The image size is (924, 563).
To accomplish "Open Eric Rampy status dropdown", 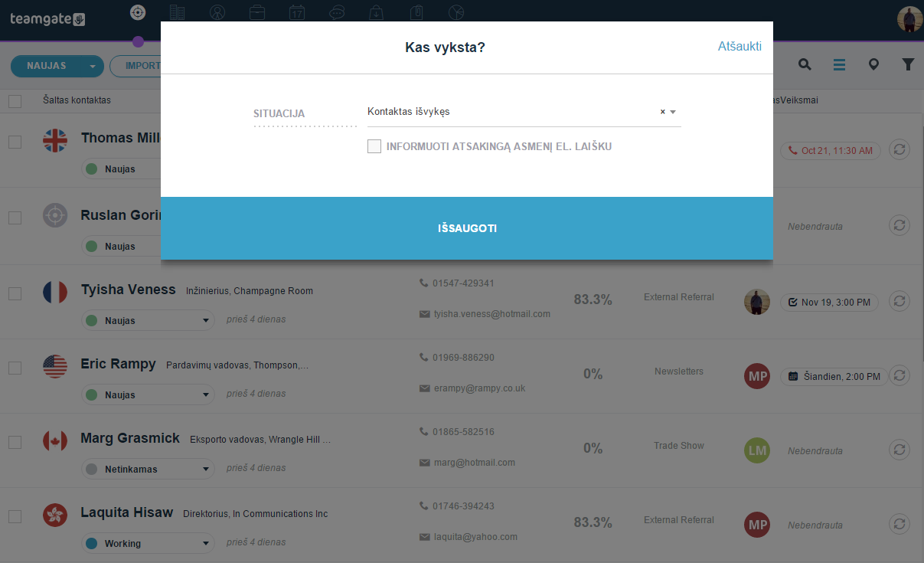I will click(148, 394).
